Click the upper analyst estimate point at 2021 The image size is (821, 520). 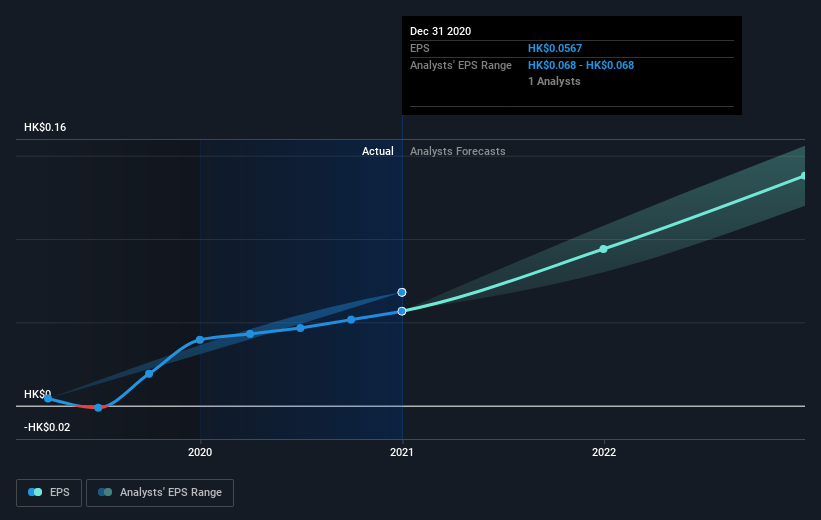402,292
